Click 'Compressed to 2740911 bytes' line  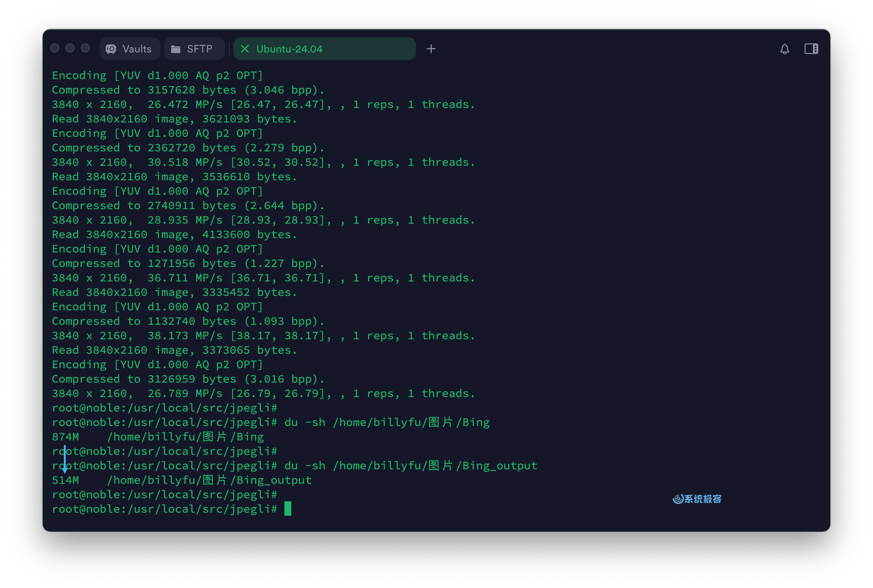[188, 206]
